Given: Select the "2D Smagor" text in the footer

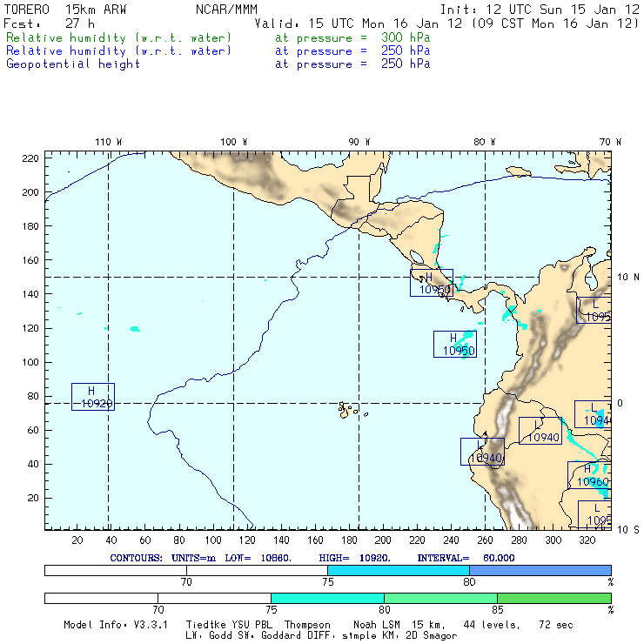Looking at the screenshot, I should click(432, 636).
